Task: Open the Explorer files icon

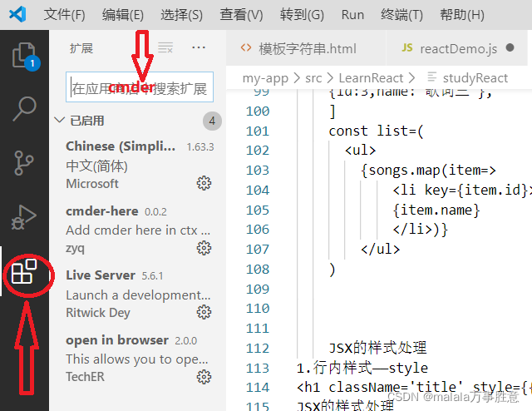Action: tap(24, 56)
